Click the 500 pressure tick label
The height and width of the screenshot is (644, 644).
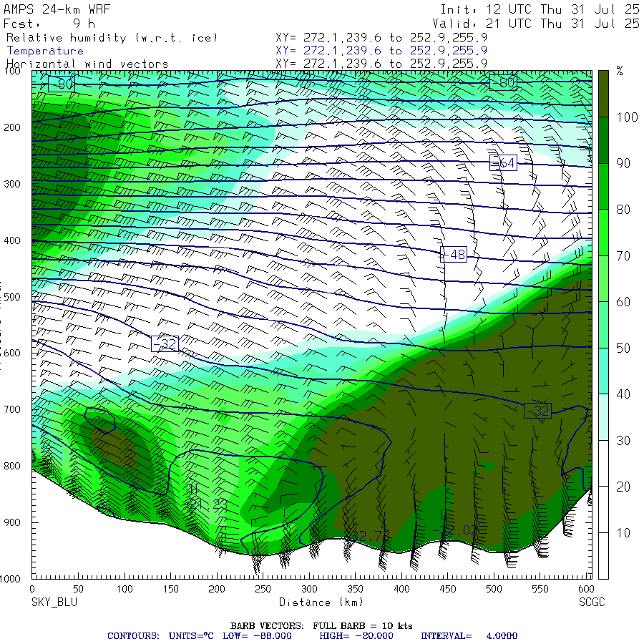tap(12, 297)
